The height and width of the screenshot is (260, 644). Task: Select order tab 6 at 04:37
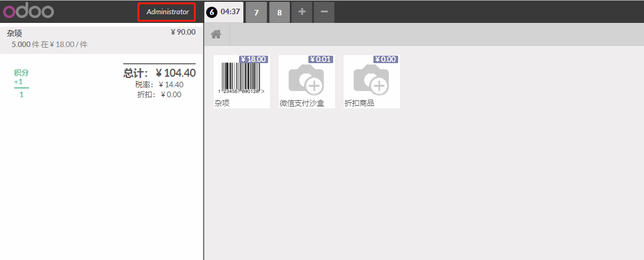coord(224,12)
